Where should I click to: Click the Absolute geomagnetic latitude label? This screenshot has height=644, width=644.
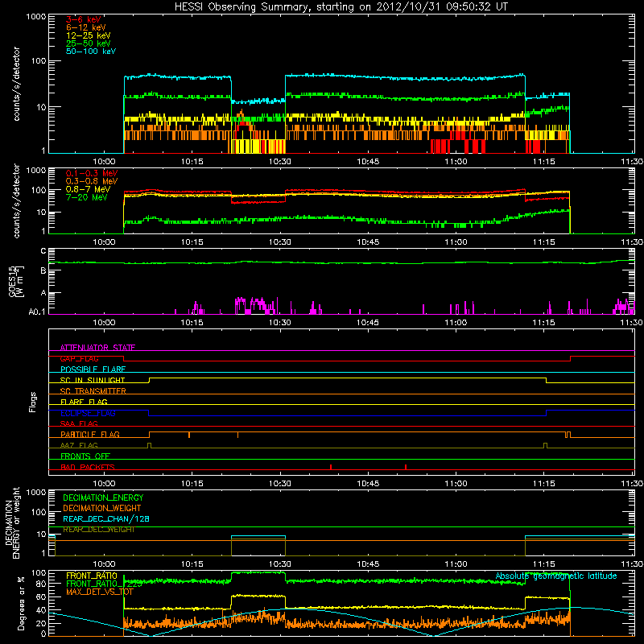(556, 576)
